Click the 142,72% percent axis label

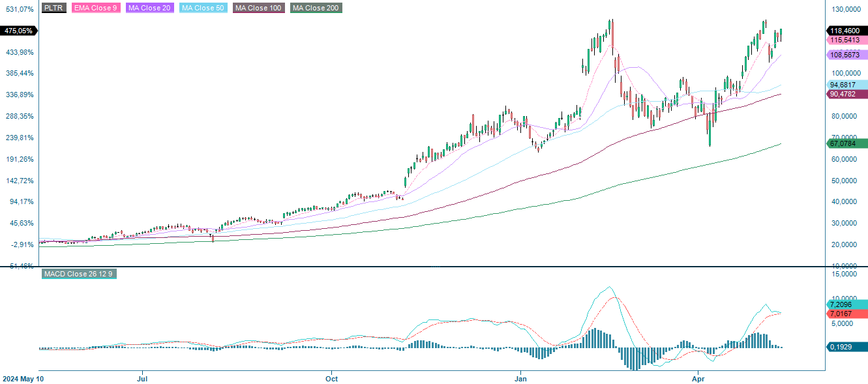pos(20,181)
